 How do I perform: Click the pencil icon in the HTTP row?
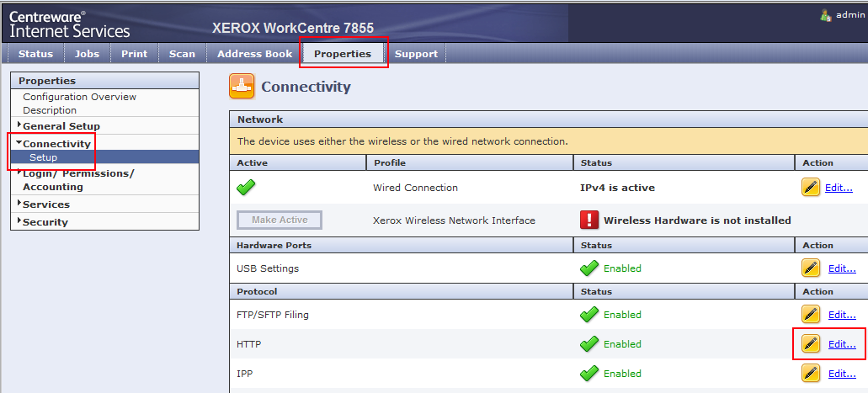click(811, 343)
